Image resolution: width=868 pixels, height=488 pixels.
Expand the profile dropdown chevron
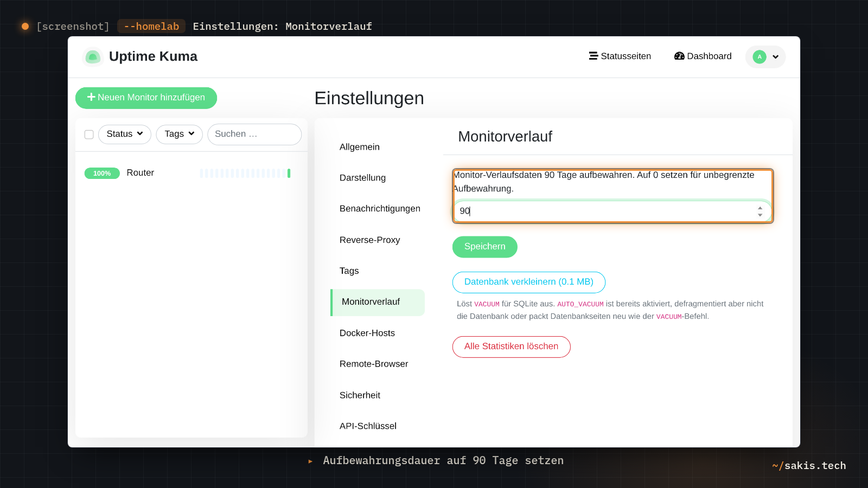(x=776, y=57)
